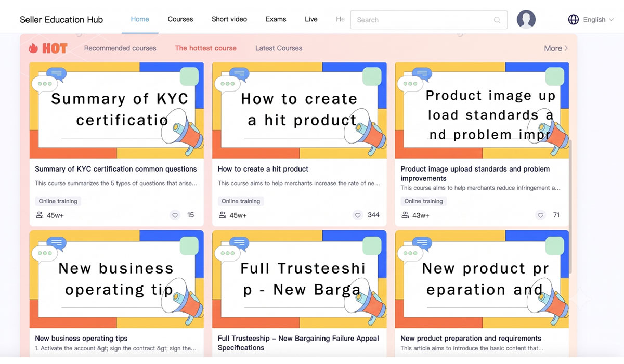Select the Recommended courses tab

[120, 48]
